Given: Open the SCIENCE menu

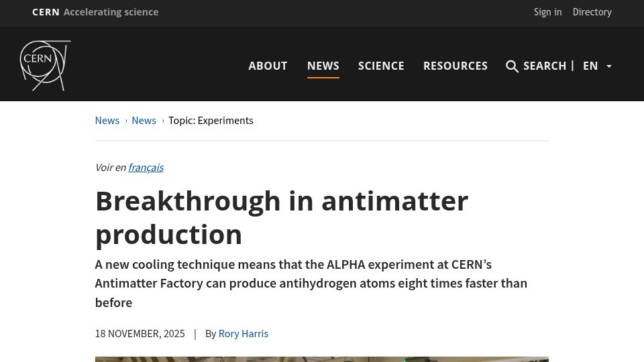Looking at the screenshot, I should (x=381, y=66).
